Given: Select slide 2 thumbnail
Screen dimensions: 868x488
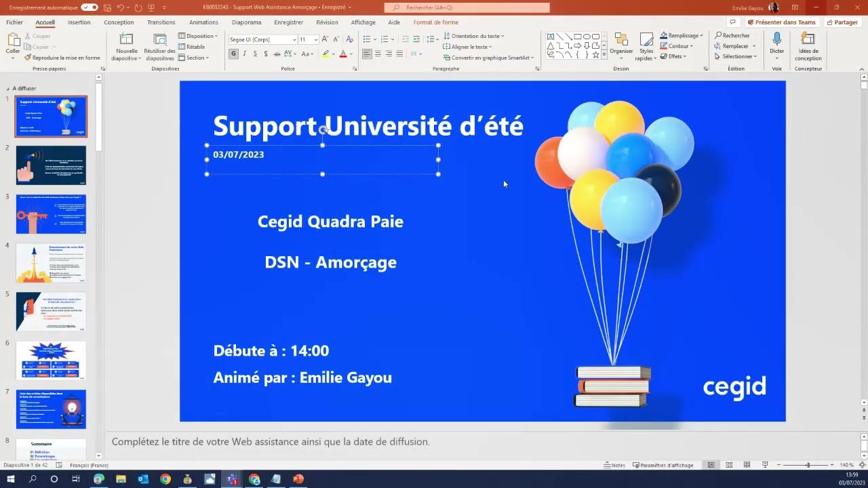Looking at the screenshot, I should [x=51, y=165].
